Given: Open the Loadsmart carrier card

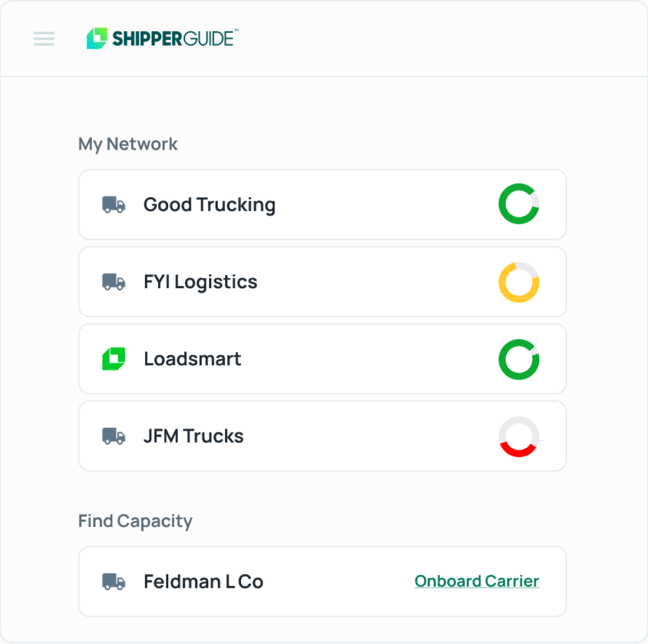Looking at the screenshot, I should tap(322, 359).
